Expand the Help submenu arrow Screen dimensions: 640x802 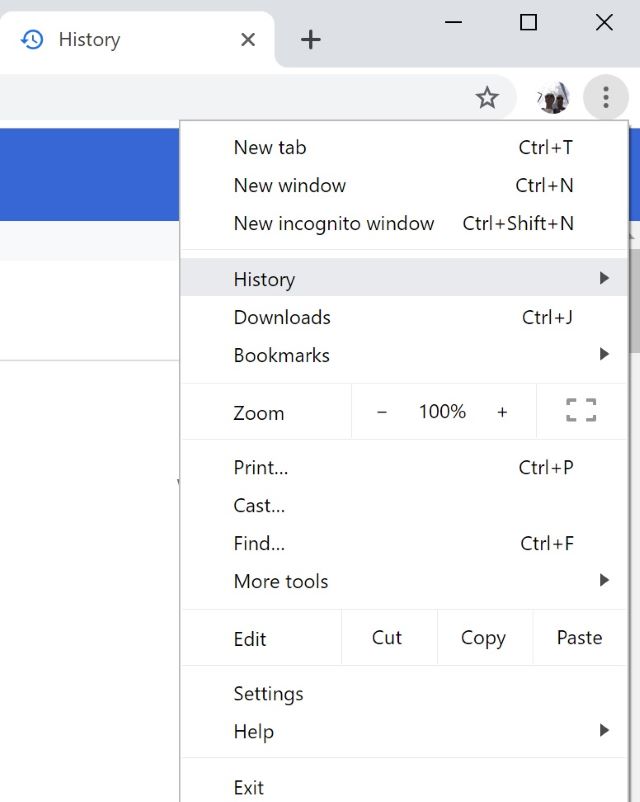tap(604, 730)
